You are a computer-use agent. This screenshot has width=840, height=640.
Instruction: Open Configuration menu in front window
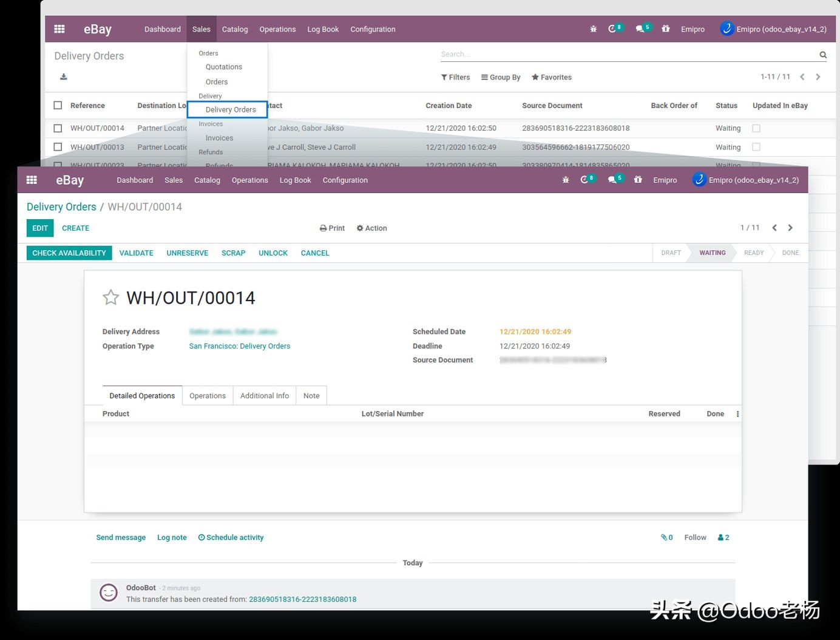345,180
